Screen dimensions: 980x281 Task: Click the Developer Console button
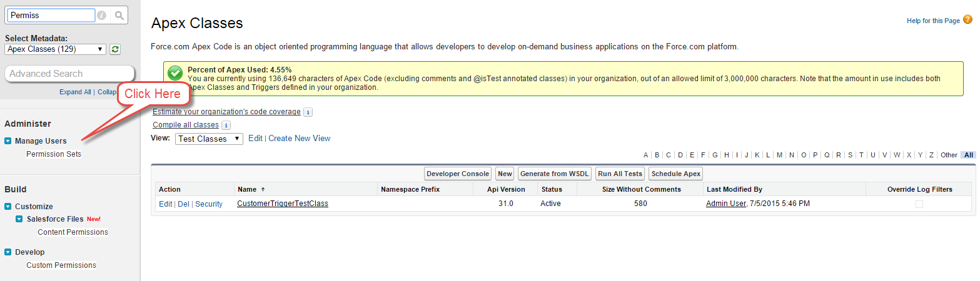(x=458, y=174)
